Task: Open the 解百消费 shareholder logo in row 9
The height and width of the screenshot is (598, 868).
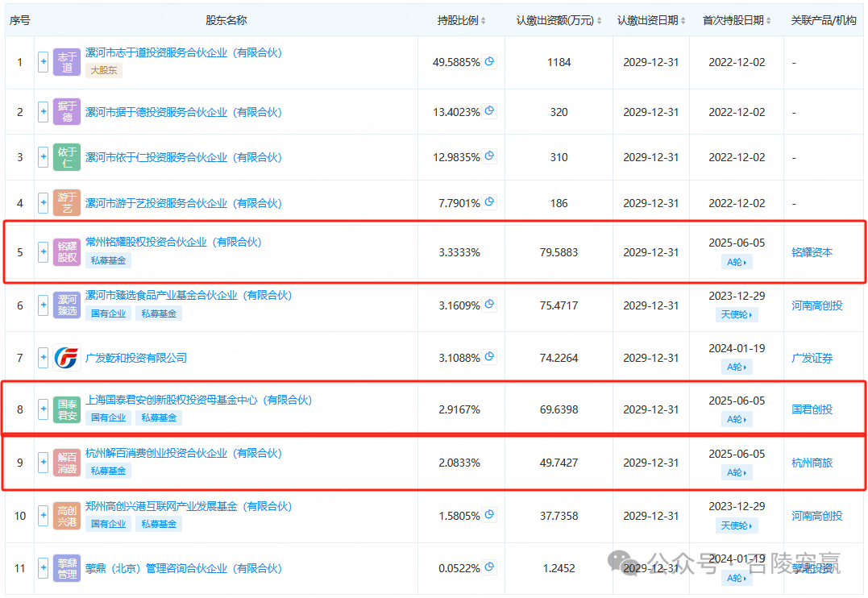Action: click(67, 463)
